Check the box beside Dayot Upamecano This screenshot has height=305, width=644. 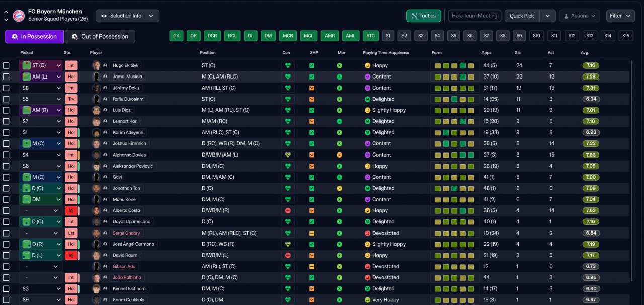6,222
